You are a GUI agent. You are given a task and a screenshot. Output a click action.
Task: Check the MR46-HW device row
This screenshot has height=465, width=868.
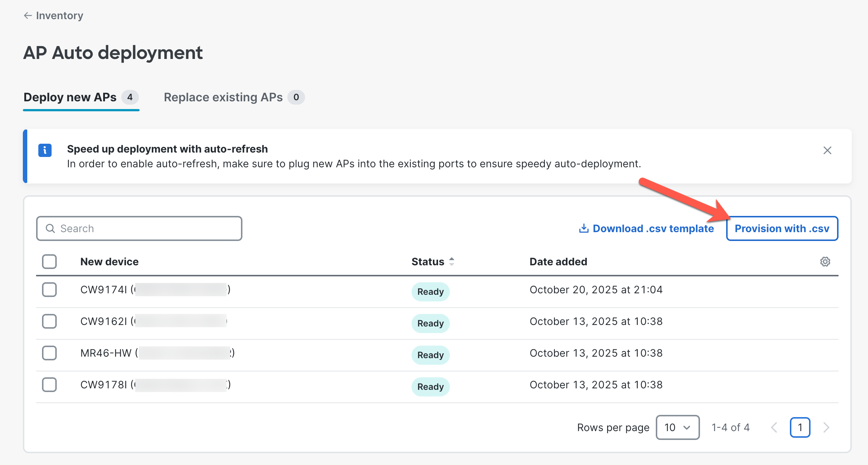[49, 353]
